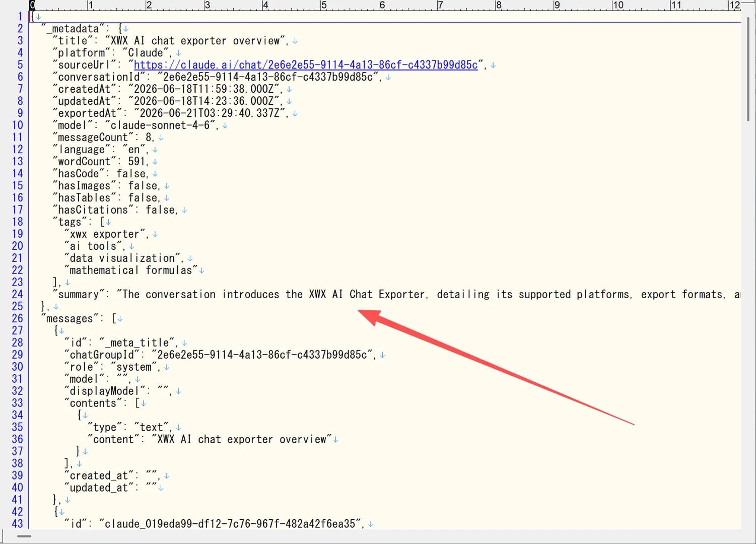Click the vertical scrollbar thumb
This screenshot has height=544, width=756.
(x=749, y=69)
